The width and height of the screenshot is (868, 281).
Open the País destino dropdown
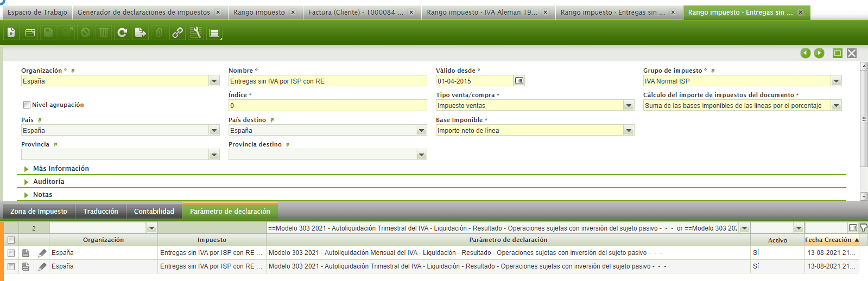[x=421, y=130]
